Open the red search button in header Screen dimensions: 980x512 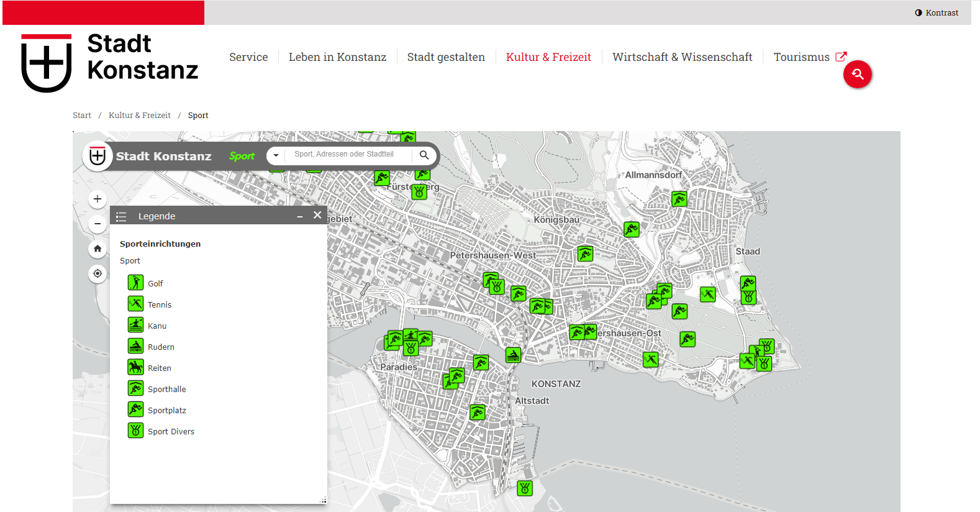click(x=857, y=75)
